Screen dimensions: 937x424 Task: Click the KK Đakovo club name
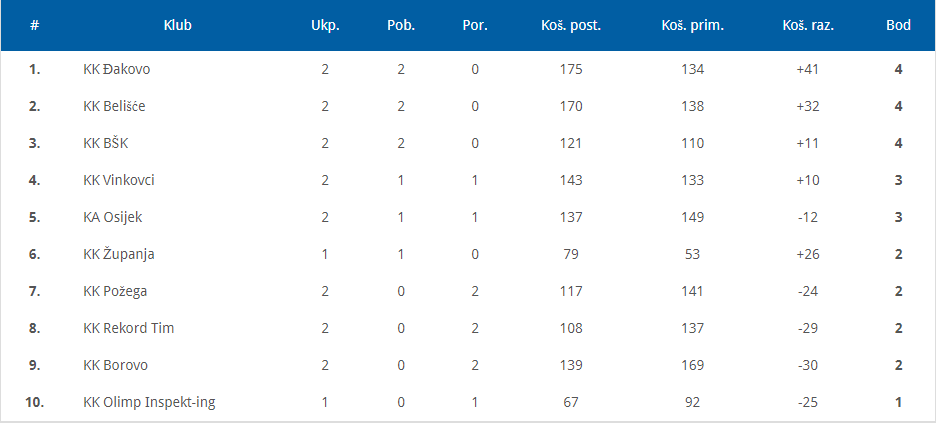(117, 69)
